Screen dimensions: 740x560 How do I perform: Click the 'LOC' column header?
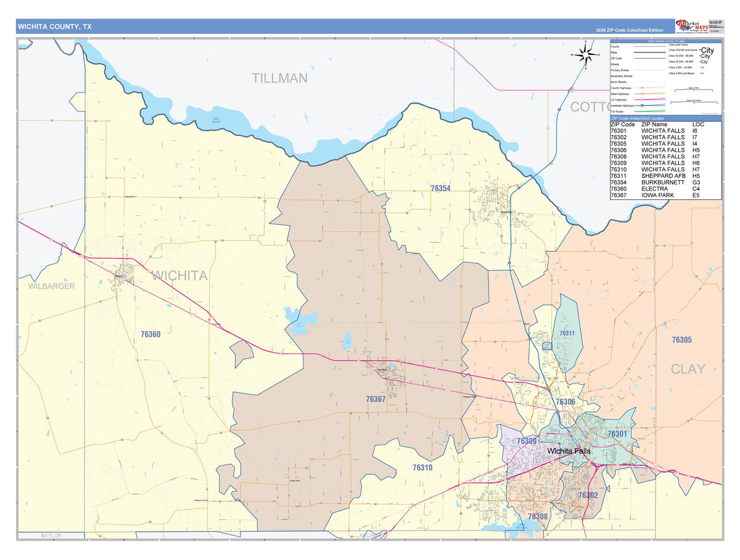point(699,125)
